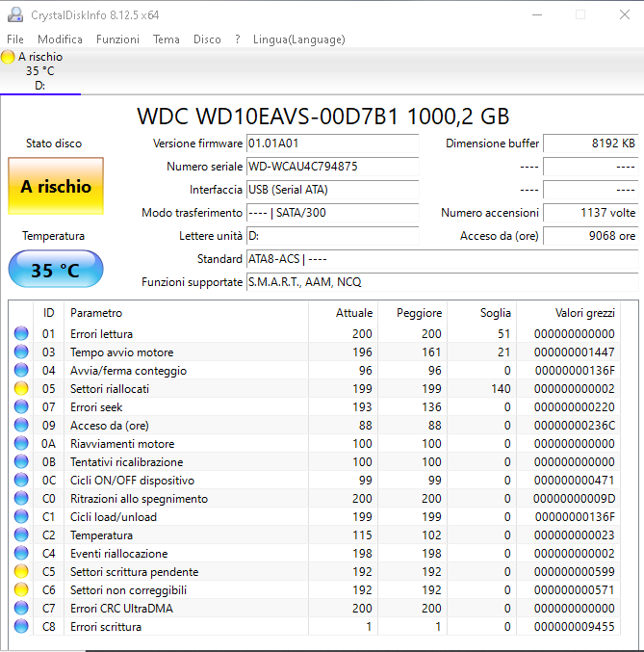Screen dimensions: 644x652
Task: Click status icon of Riavviamenti motore row
Action: pyautogui.click(x=21, y=443)
